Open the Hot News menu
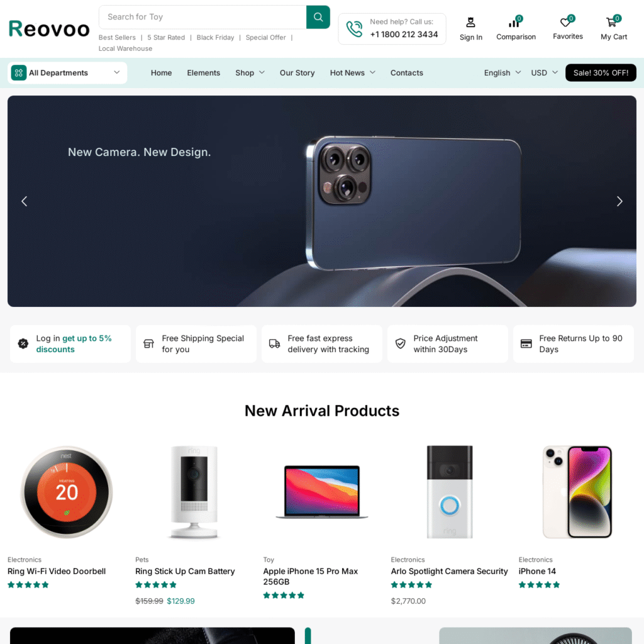 352,73
